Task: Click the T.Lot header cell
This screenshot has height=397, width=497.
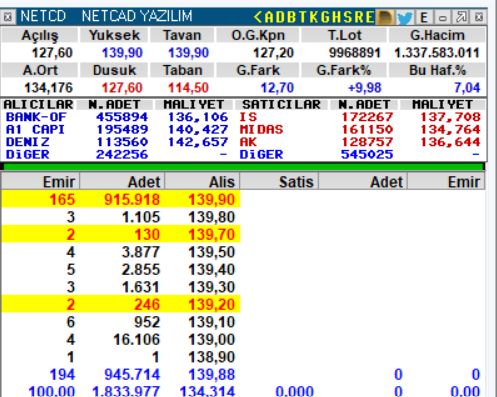Action: 344,35
